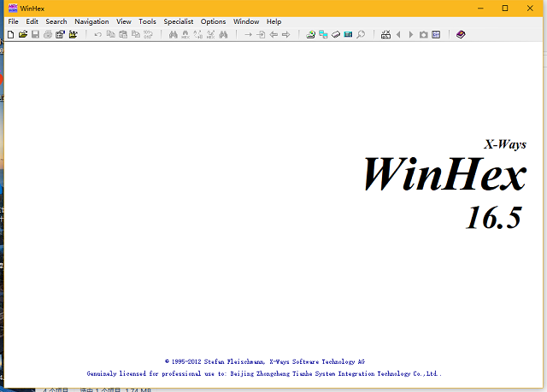
Task: Click the Replace Text icon
Action: point(198,34)
